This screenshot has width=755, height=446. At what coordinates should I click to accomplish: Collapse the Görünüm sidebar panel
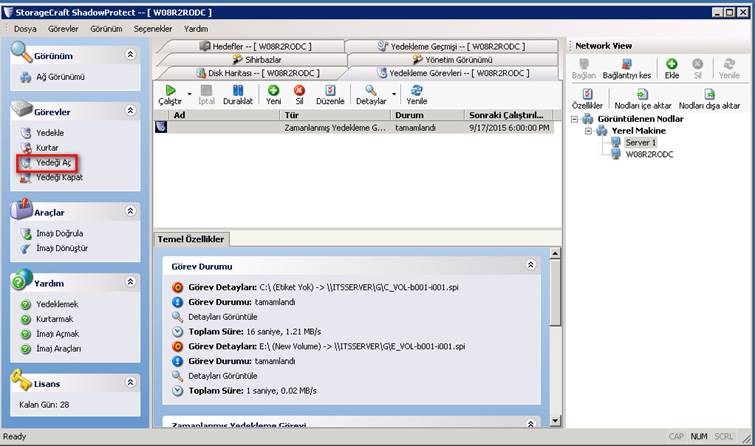(x=130, y=54)
